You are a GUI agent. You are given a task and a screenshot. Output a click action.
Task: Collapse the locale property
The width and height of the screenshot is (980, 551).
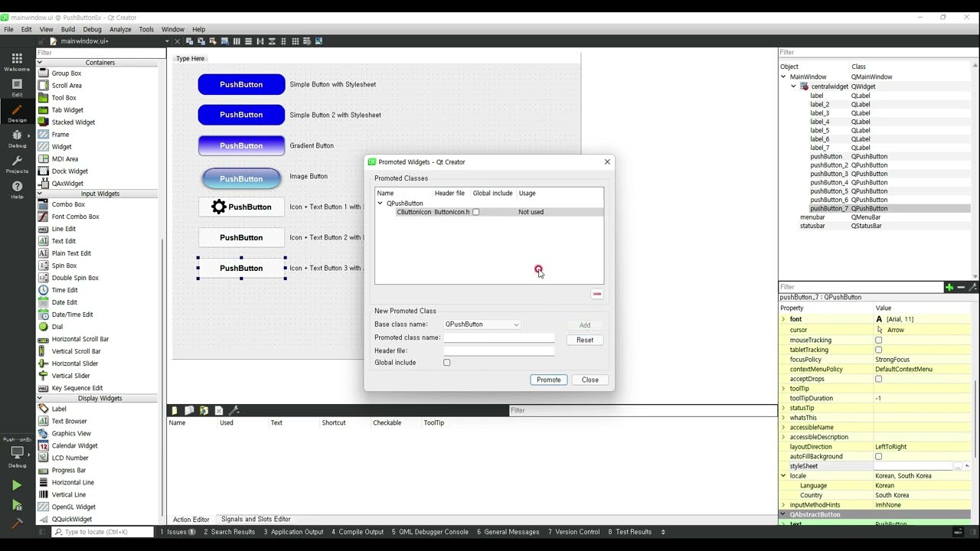tap(783, 476)
